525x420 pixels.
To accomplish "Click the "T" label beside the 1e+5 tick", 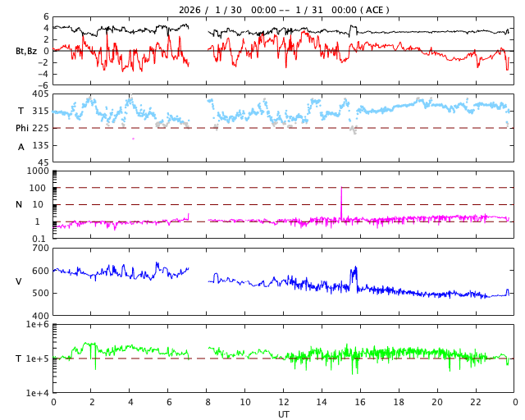I will [19, 358].
